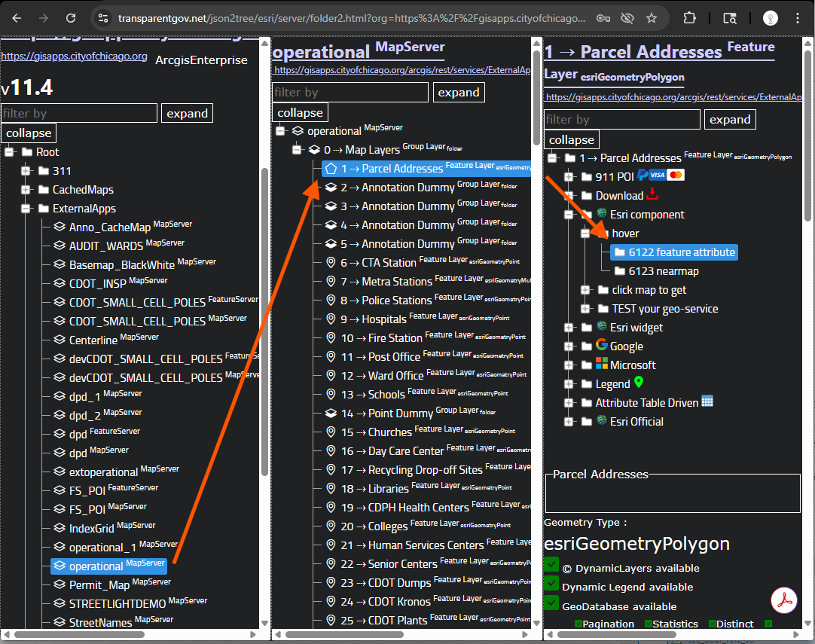Click the left panel vertical scrollbar thumb
The height and width of the screenshot is (644, 815).
coord(264,321)
